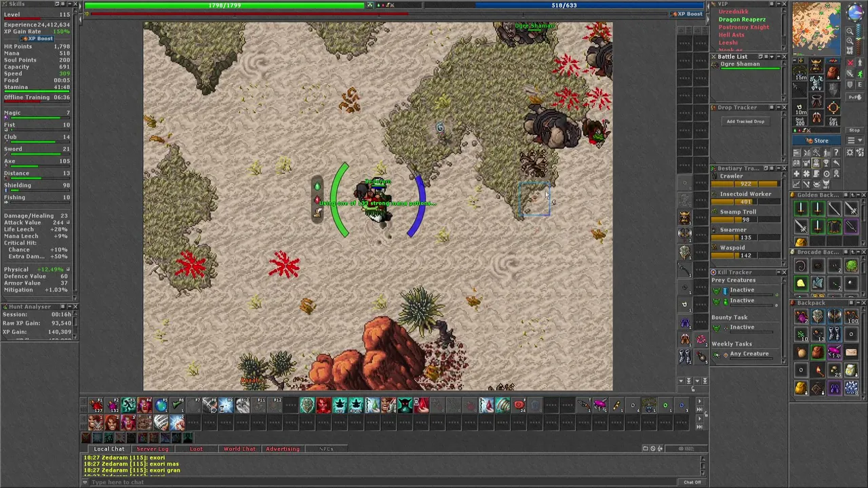Screen dimensions: 868x488
Task: Click the minimap thumbnail
Action: (816, 28)
